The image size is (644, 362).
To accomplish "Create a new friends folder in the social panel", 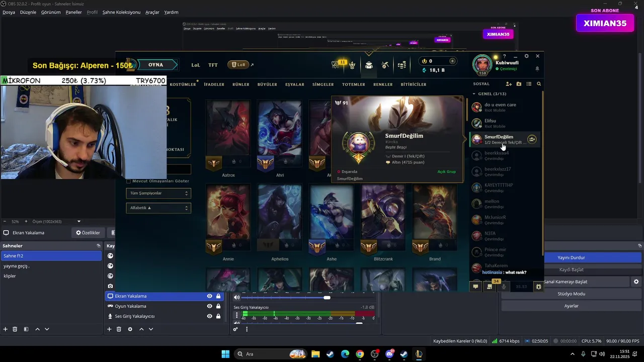I will coord(519,84).
